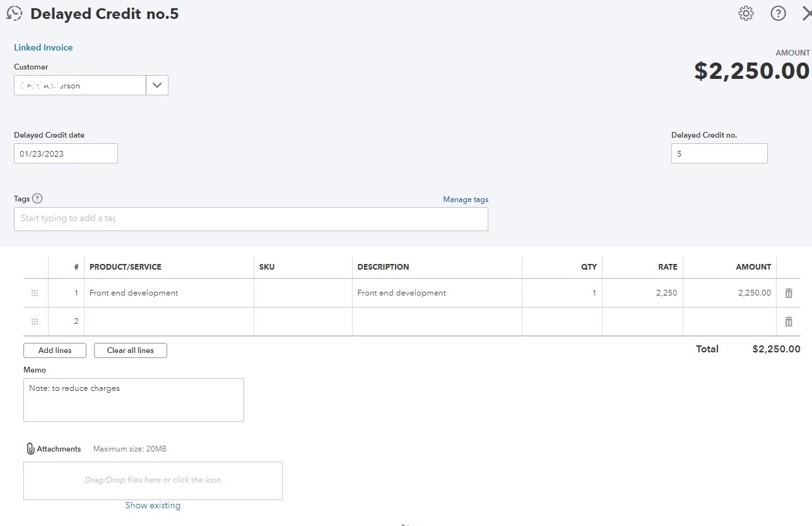Click the empty Product/Service cell in line 2
Image resolution: width=812 pixels, height=526 pixels.
[x=169, y=321]
